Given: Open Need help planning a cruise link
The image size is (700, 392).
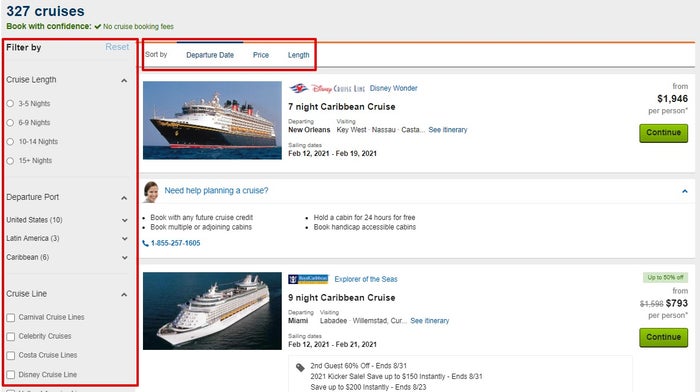Looking at the screenshot, I should [x=216, y=191].
